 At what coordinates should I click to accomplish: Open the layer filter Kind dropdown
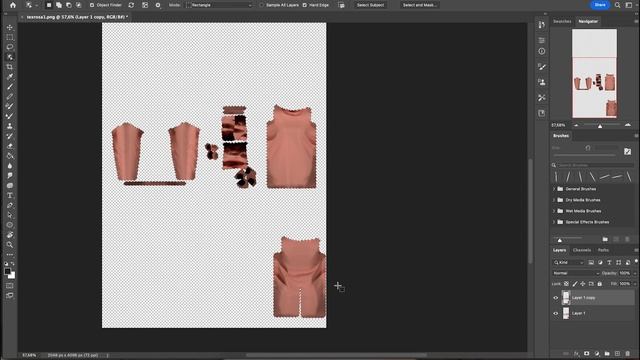pos(569,262)
